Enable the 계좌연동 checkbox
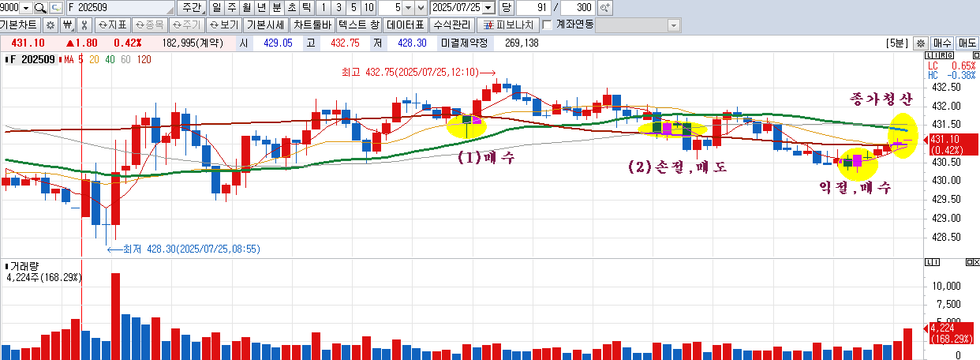980x360 pixels. tap(547, 24)
